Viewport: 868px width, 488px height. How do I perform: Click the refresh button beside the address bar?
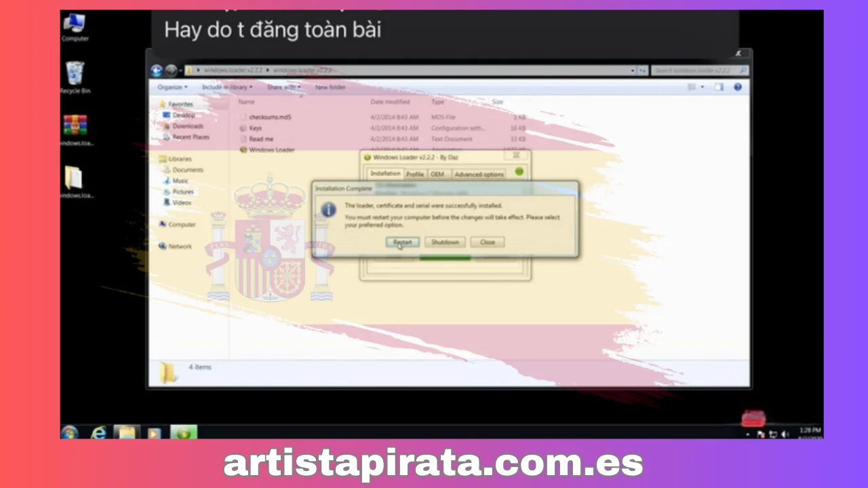[x=642, y=70]
